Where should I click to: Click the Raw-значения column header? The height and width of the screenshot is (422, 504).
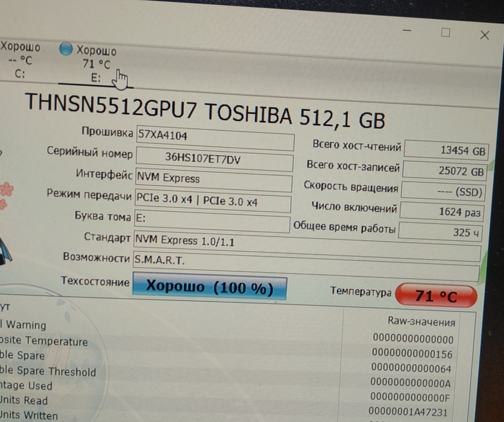421,321
